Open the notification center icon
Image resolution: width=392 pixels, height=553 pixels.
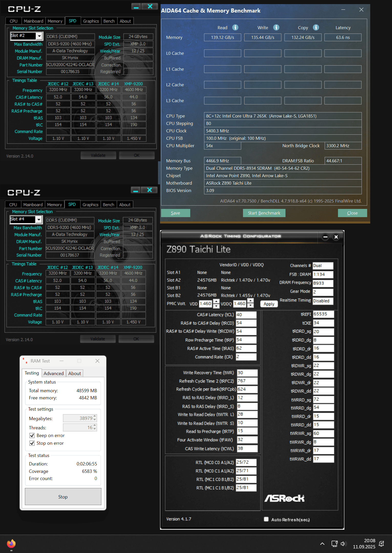[x=382, y=544]
